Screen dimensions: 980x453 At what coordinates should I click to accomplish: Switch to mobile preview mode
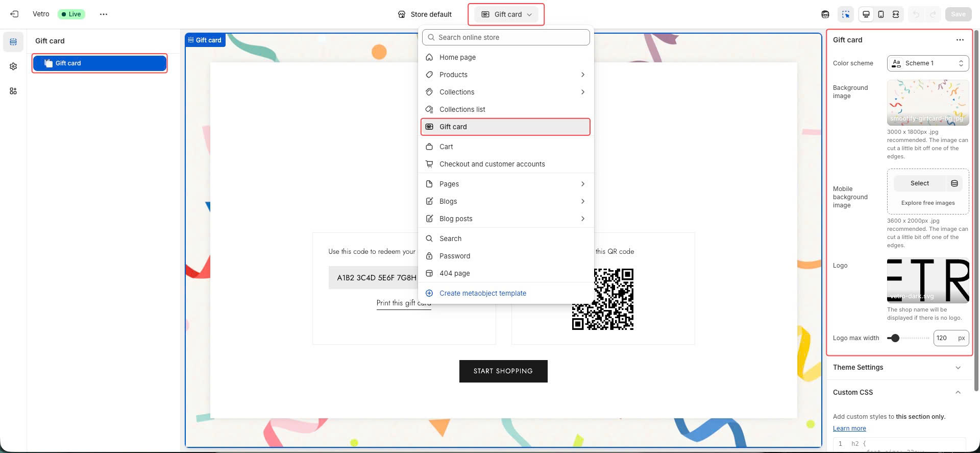point(881,14)
